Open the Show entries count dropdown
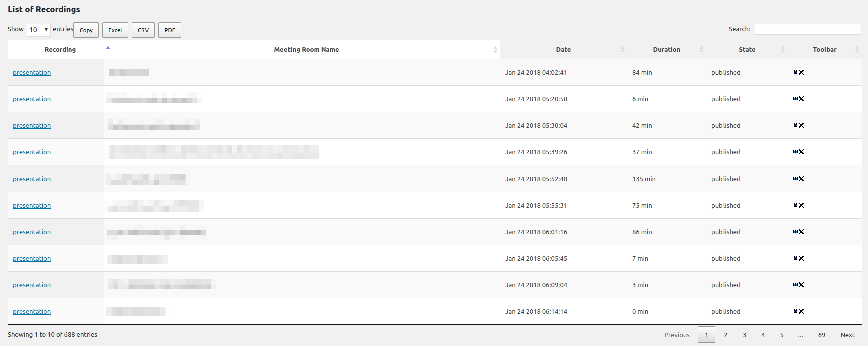 (38, 30)
